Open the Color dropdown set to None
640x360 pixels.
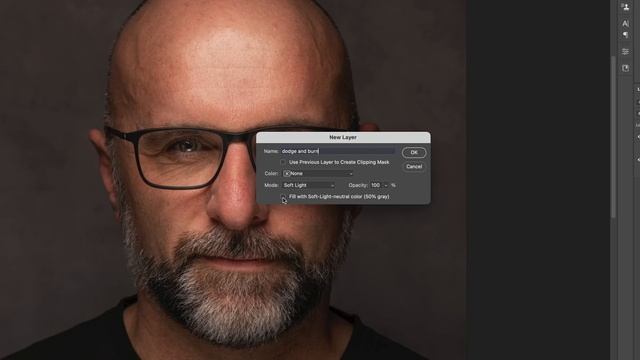point(318,173)
